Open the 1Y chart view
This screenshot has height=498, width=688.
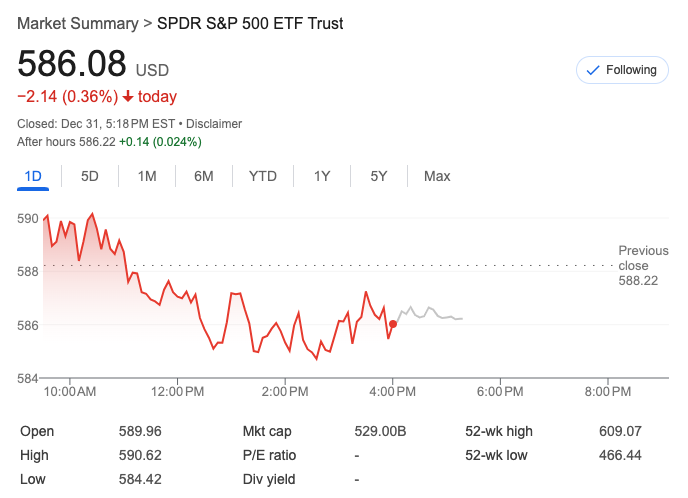[x=322, y=177]
